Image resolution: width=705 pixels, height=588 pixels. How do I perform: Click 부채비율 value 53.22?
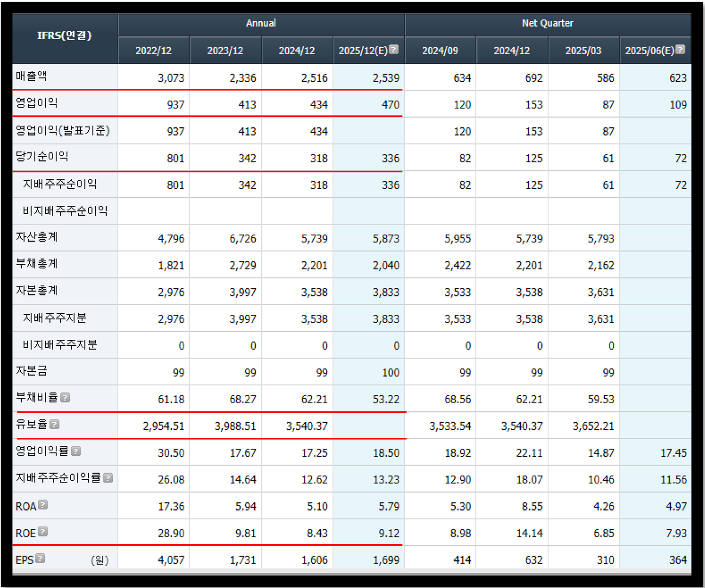386,399
